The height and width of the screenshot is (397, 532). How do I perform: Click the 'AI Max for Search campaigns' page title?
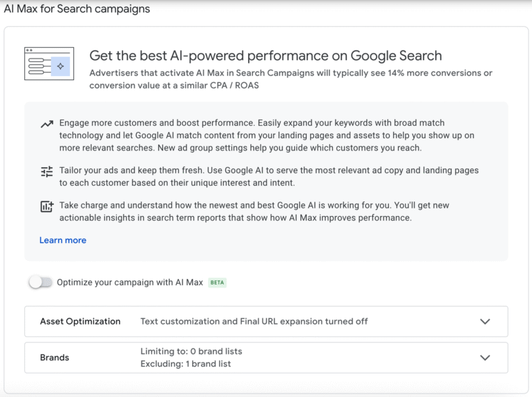[x=77, y=8]
